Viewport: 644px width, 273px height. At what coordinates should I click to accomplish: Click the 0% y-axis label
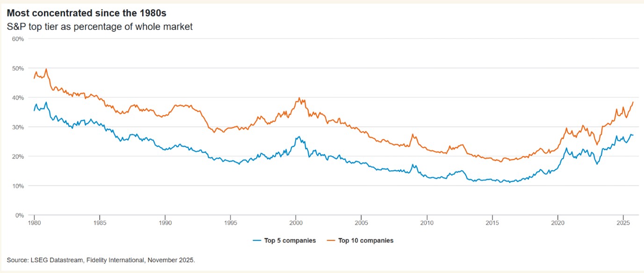coord(20,216)
